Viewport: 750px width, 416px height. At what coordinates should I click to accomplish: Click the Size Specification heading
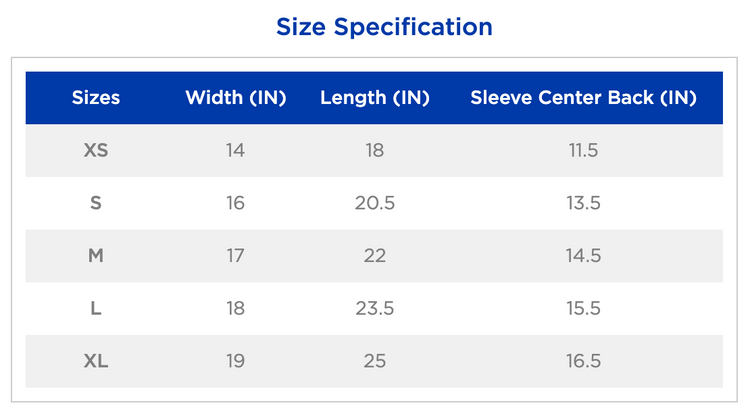pyautogui.click(x=384, y=27)
